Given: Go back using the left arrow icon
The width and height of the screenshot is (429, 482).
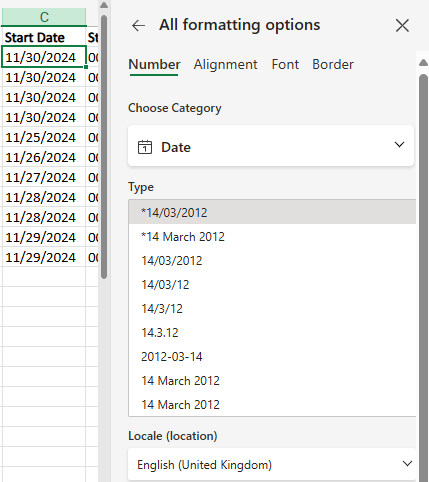Looking at the screenshot, I should tap(138, 25).
